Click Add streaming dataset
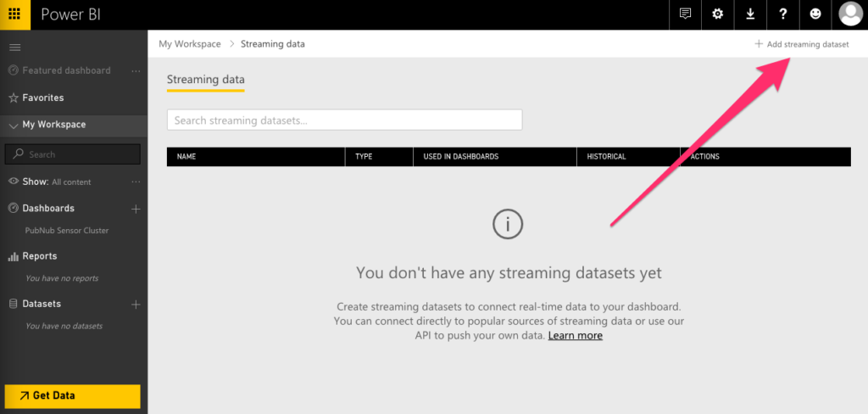 (x=802, y=44)
